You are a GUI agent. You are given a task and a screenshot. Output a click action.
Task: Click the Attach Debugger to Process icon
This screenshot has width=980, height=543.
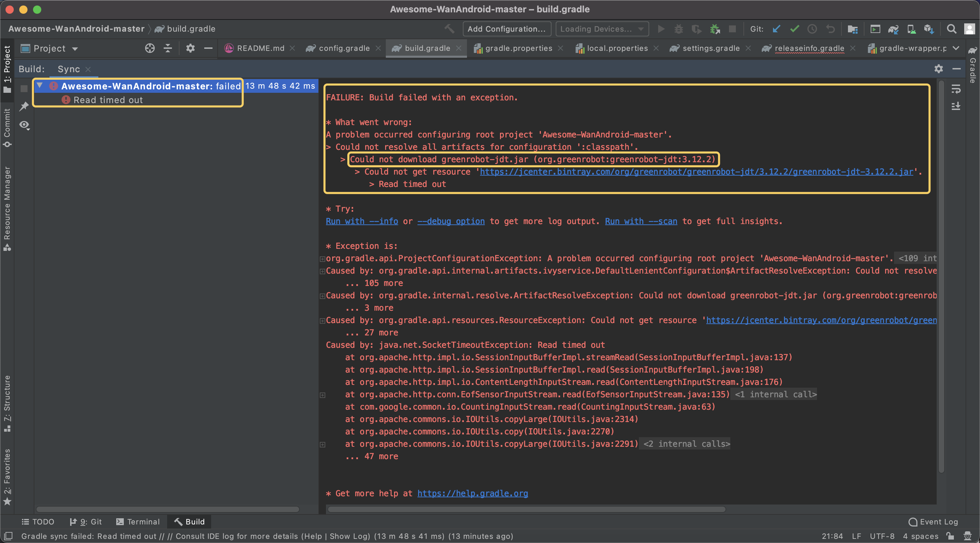pos(715,29)
